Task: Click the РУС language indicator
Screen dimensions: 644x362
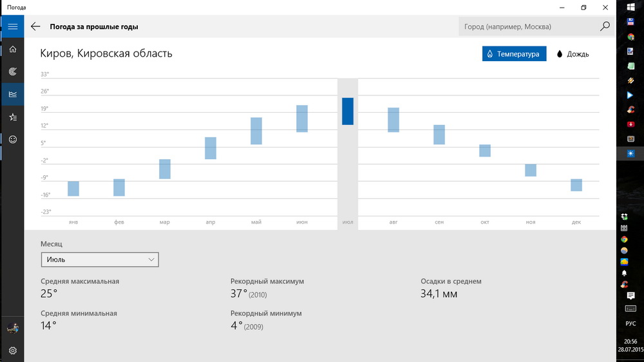Action: pos(630,323)
